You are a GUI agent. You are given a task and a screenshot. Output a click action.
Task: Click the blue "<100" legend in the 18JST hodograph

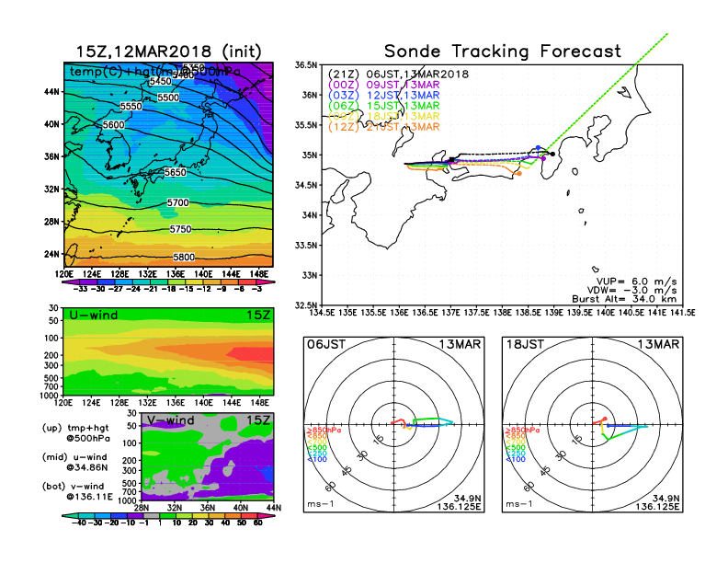click(516, 459)
